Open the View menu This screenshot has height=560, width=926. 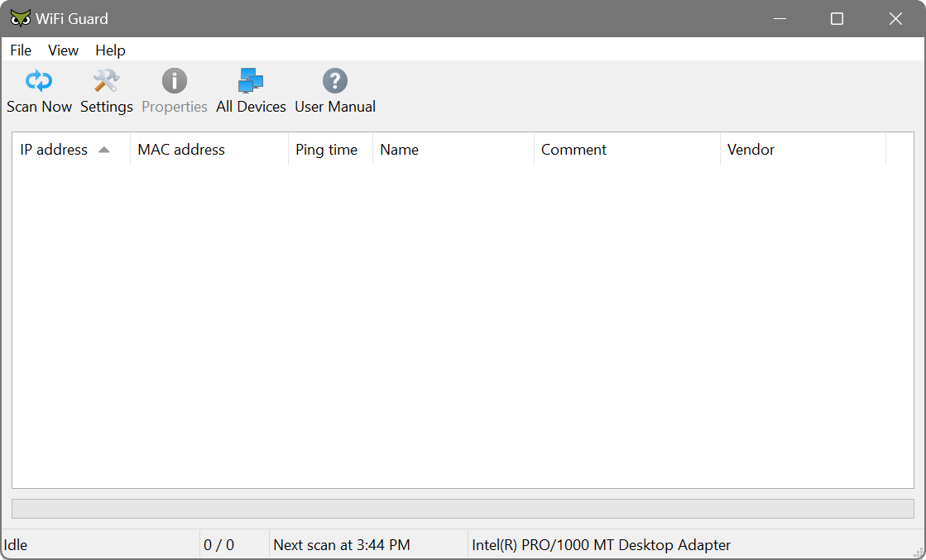pos(63,50)
